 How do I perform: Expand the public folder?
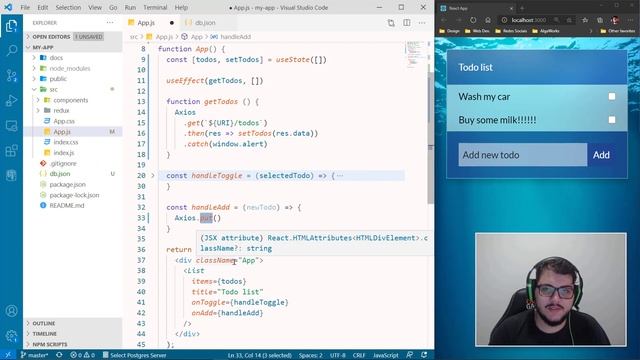(34, 79)
